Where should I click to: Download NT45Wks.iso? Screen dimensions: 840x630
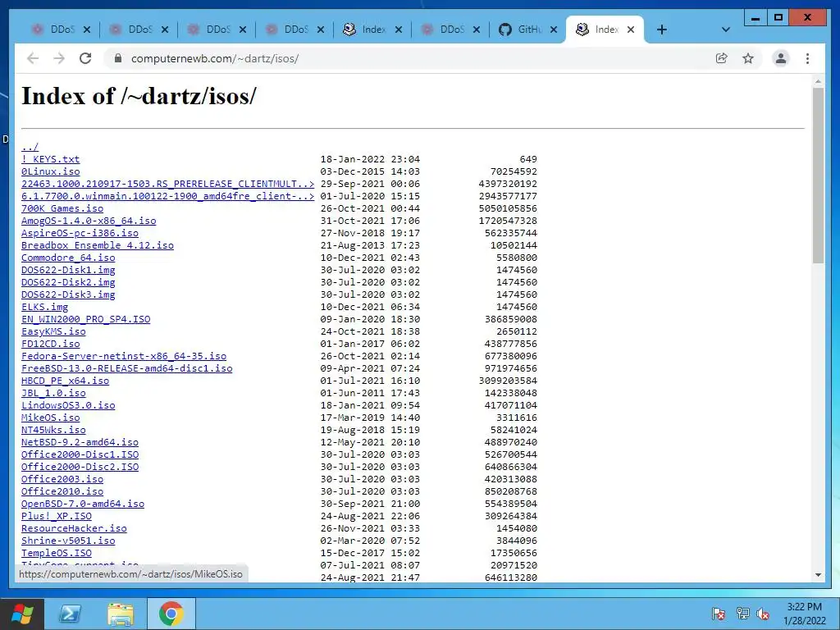point(53,430)
